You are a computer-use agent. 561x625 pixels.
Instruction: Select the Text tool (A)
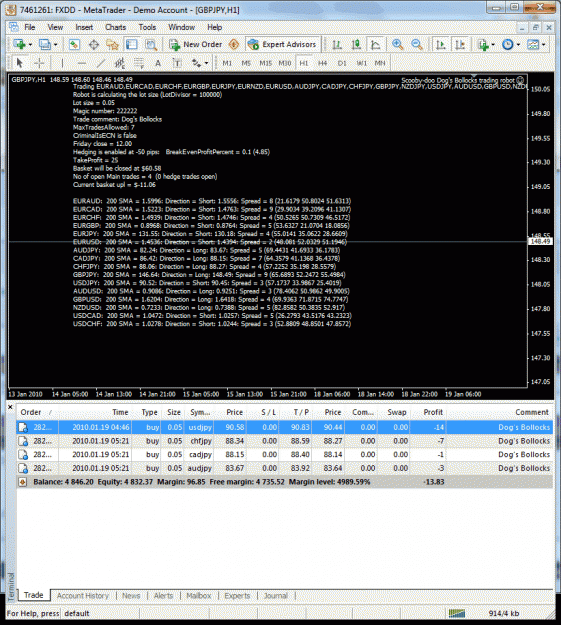coord(158,63)
